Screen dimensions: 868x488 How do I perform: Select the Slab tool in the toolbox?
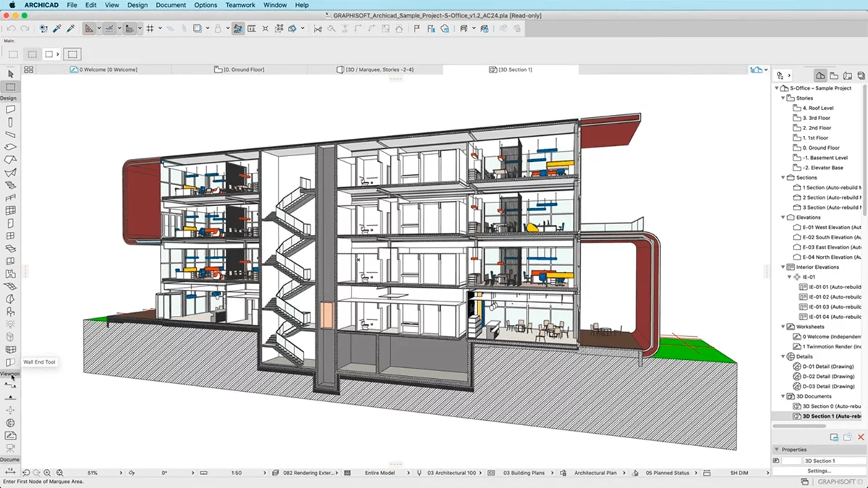pyautogui.click(x=10, y=147)
